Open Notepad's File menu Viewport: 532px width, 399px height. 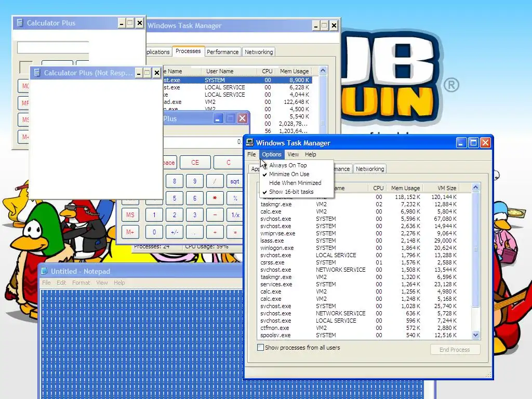pos(46,283)
